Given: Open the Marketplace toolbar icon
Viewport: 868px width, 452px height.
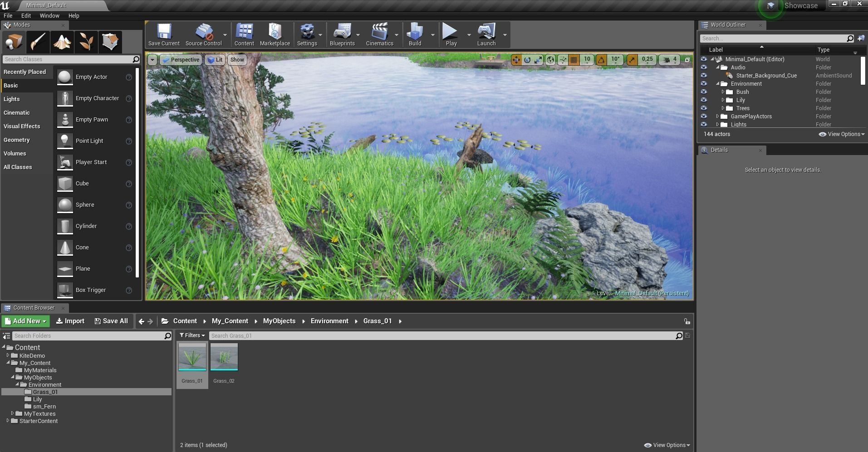Looking at the screenshot, I should (275, 34).
